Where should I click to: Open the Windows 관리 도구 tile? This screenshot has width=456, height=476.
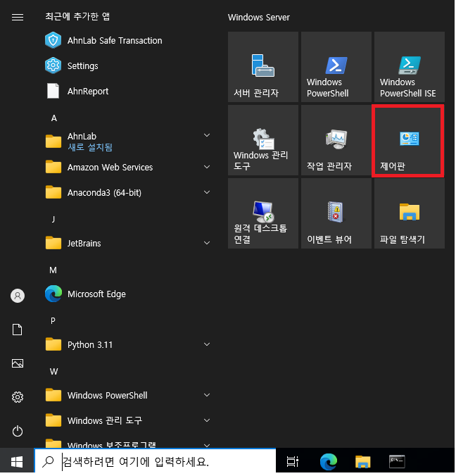tap(263, 141)
